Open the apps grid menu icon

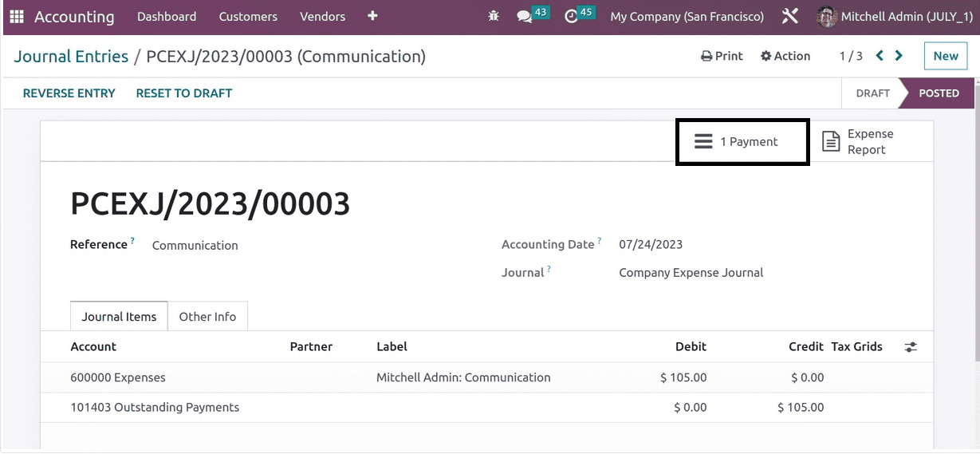17,17
